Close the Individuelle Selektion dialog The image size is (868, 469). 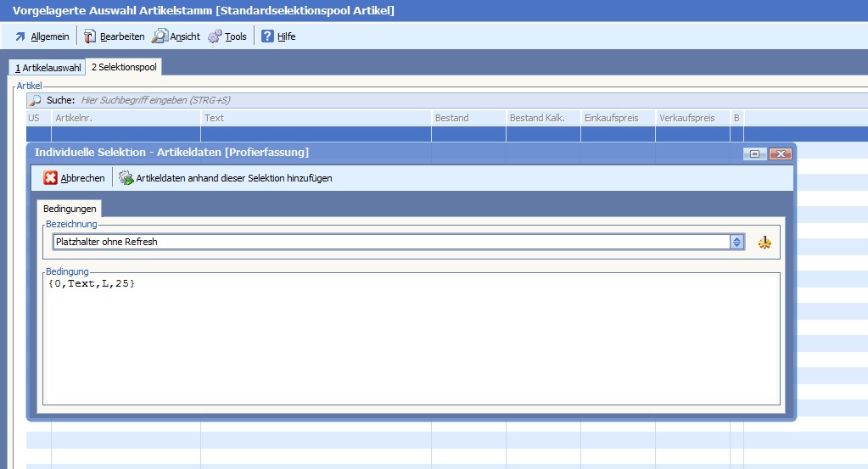tap(781, 154)
